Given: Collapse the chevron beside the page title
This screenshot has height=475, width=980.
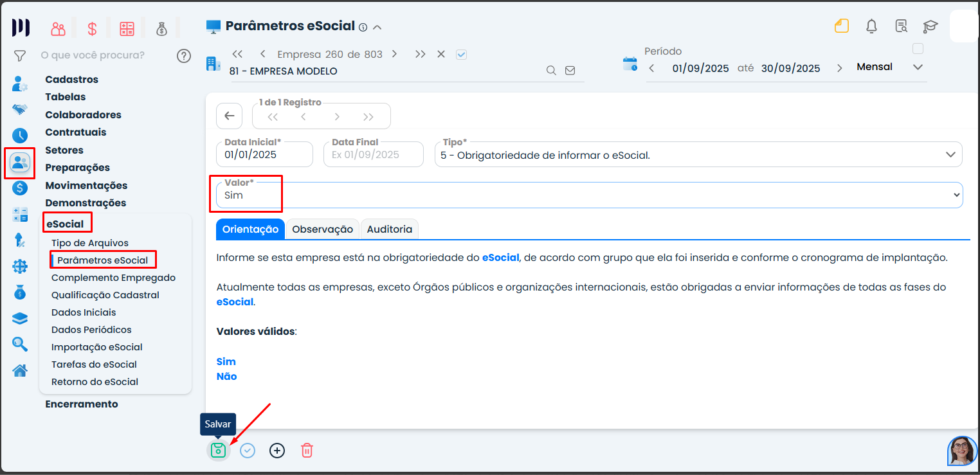Looking at the screenshot, I should [x=377, y=28].
